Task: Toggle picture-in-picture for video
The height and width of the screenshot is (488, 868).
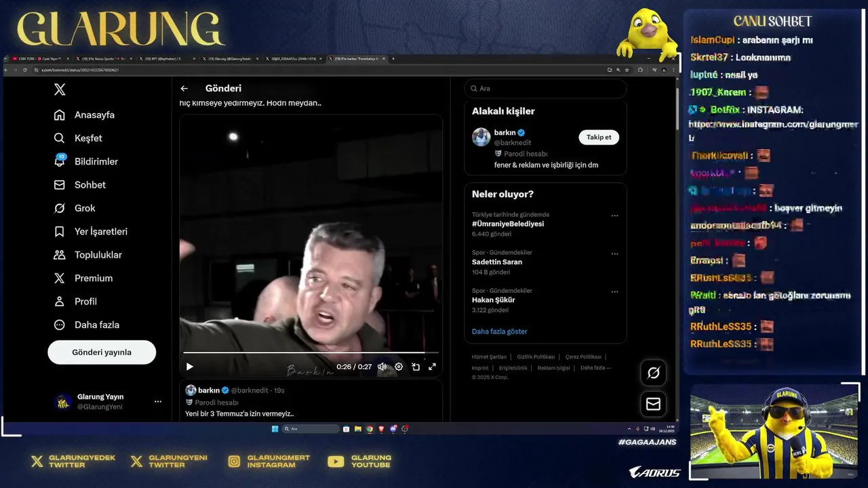Action: [x=416, y=367]
